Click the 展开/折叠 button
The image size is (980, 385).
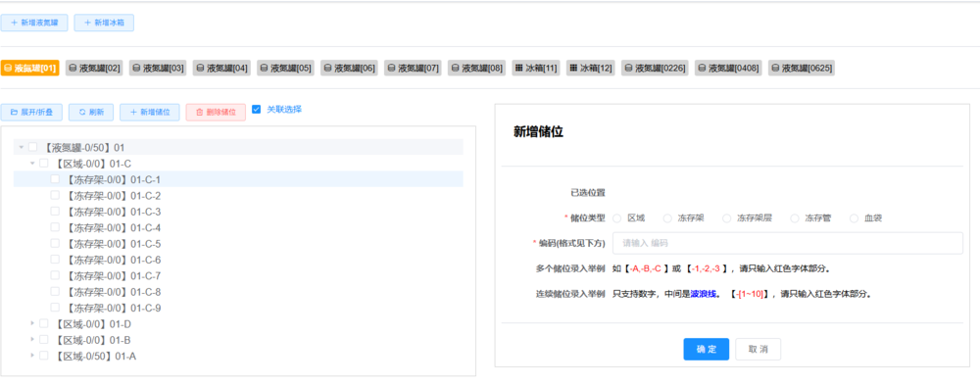coord(31,113)
